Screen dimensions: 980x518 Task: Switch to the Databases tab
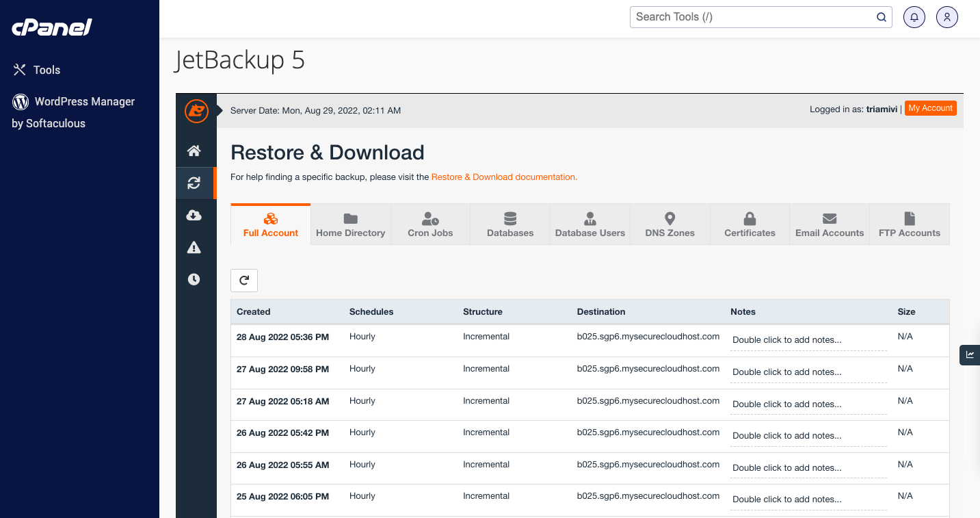[510, 224]
